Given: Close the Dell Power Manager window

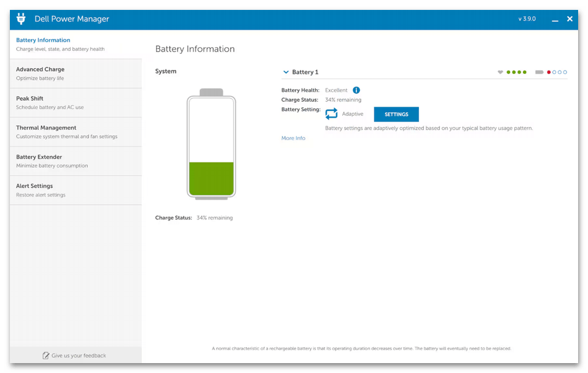Looking at the screenshot, I should tap(569, 19).
